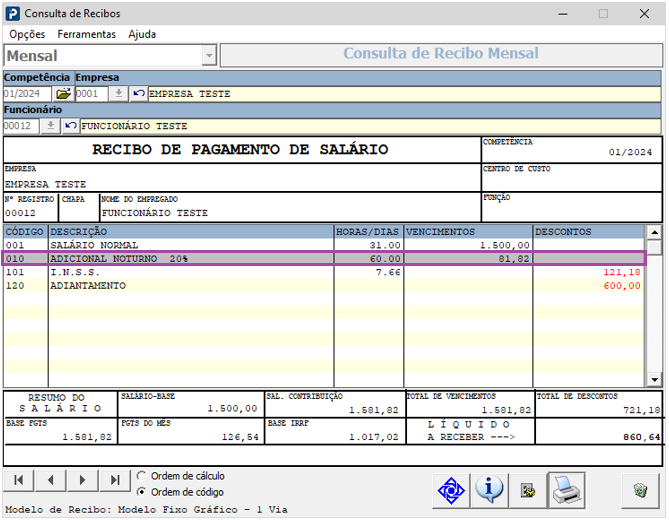Image resolution: width=669 pixels, height=520 pixels.
Task: Select 'Ordem de cálculo' radio option
Action: pos(141,476)
